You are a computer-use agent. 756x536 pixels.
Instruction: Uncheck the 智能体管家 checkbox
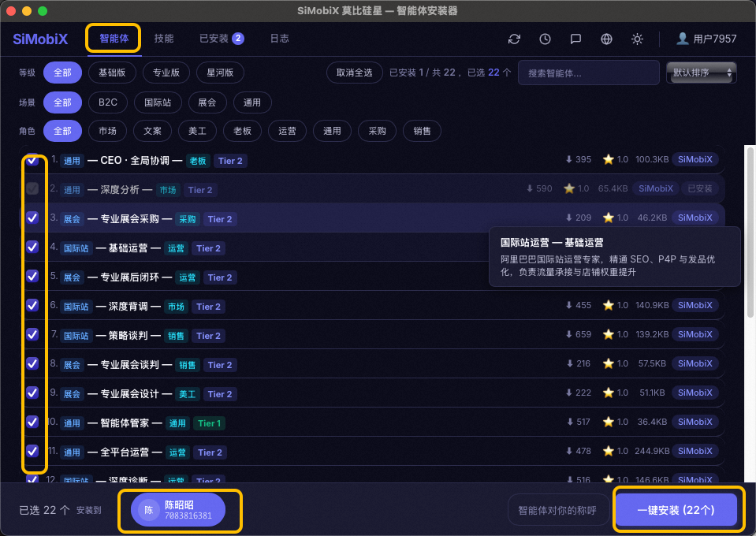(x=32, y=422)
